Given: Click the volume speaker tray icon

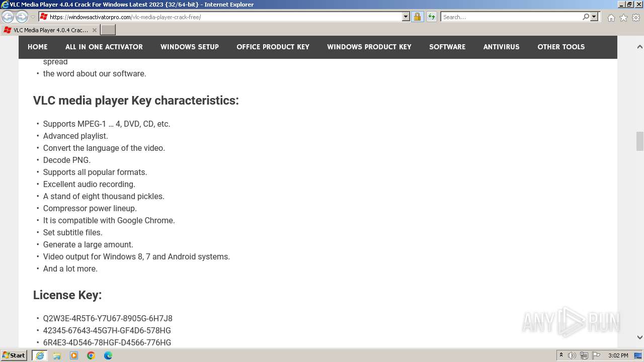Looking at the screenshot, I should (572, 355).
